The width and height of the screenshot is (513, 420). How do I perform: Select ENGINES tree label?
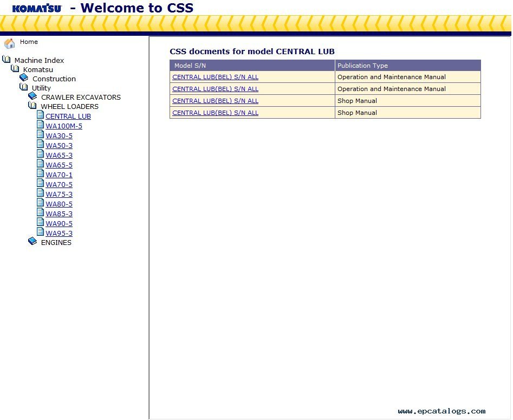coord(56,243)
